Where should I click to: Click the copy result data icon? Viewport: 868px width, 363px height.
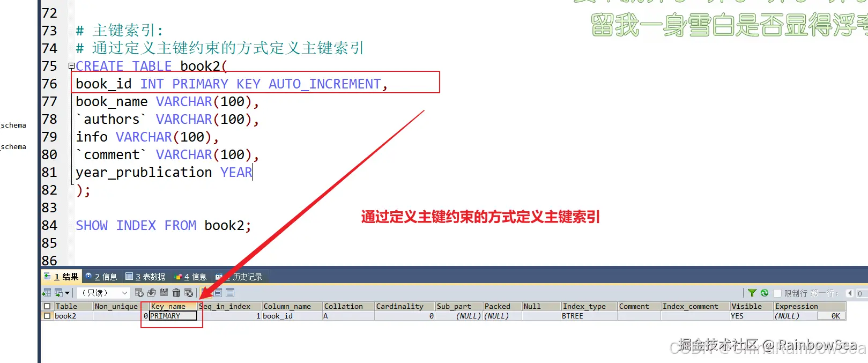tap(59, 293)
